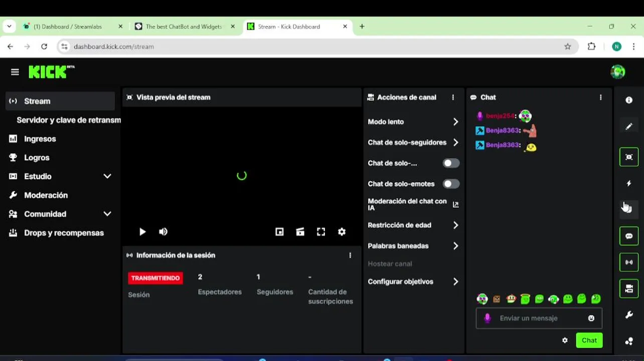Viewport: 644px width, 361px height.
Task: Toggle the channel actions panel icon
Action: pos(629,288)
